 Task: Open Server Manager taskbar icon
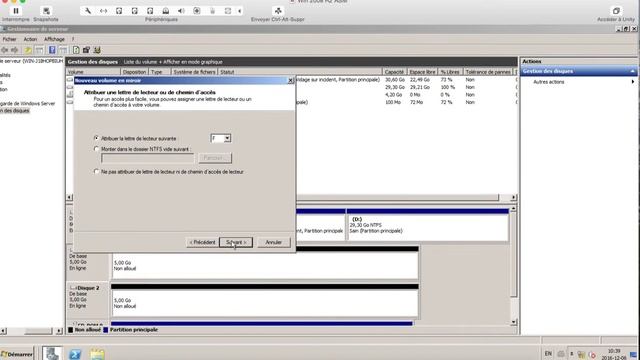coord(52,353)
